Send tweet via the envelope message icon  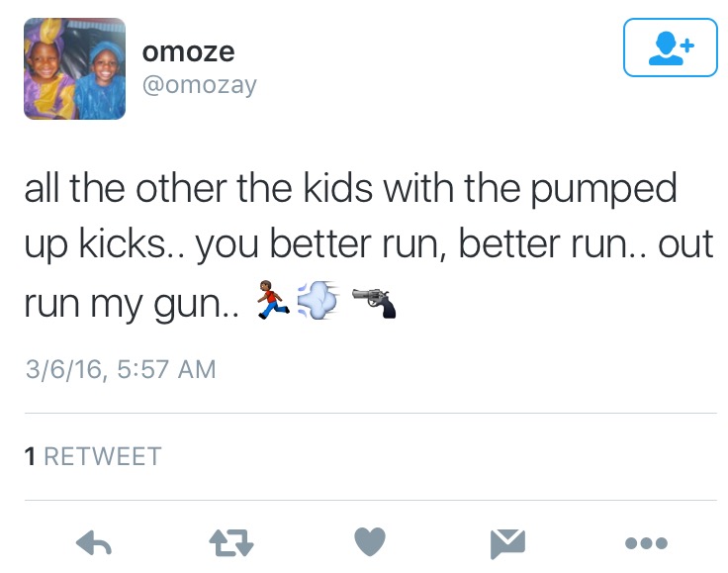508,541
